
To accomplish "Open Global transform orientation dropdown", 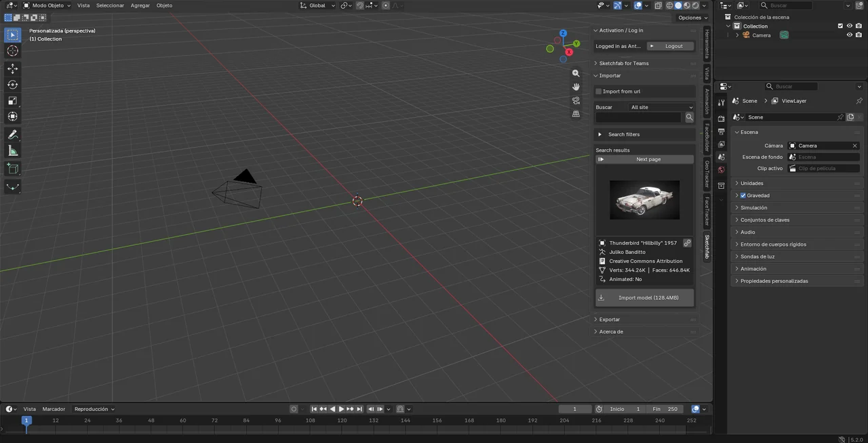I will tap(317, 5).
